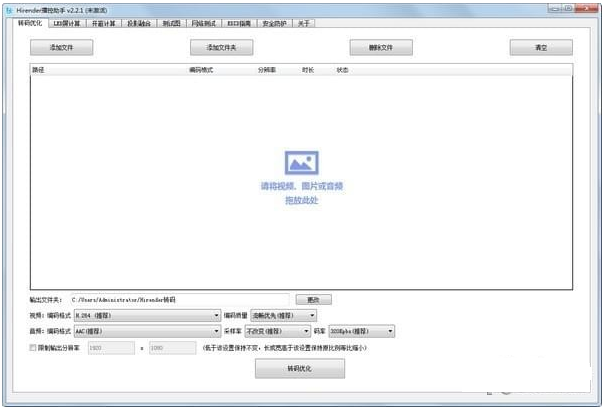
Task: Switch to the 网络测试 tab
Action: tap(204, 24)
